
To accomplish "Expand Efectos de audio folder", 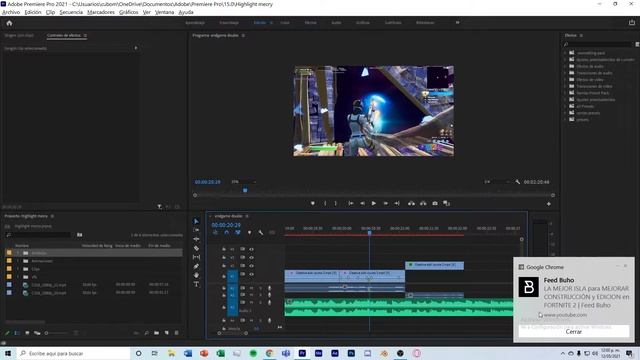I will pyautogui.click(x=566, y=66).
